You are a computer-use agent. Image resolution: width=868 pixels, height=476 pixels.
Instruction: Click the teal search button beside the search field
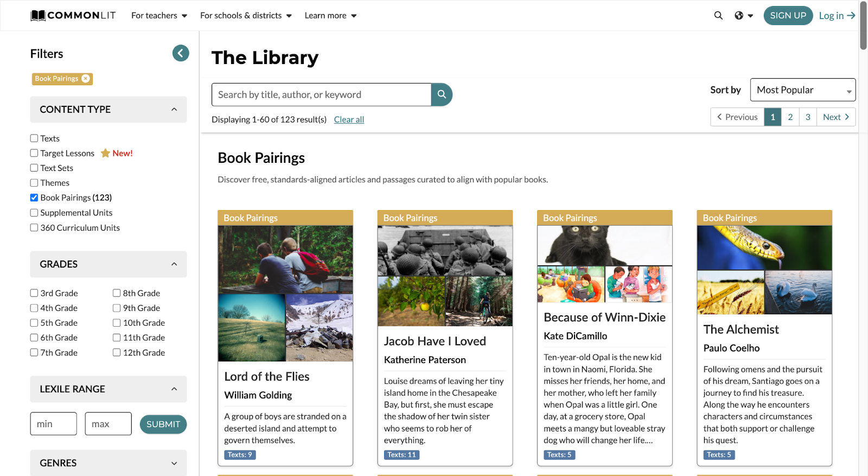pos(442,94)
